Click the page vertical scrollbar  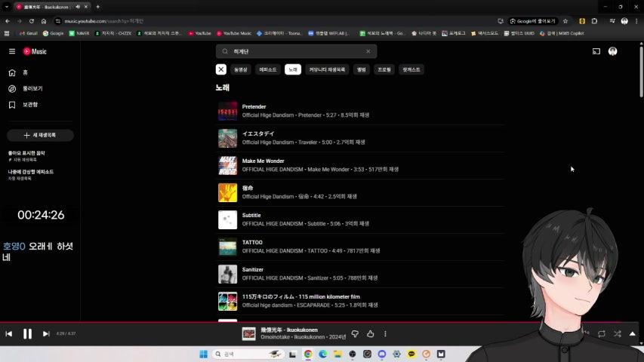[641, 71]
